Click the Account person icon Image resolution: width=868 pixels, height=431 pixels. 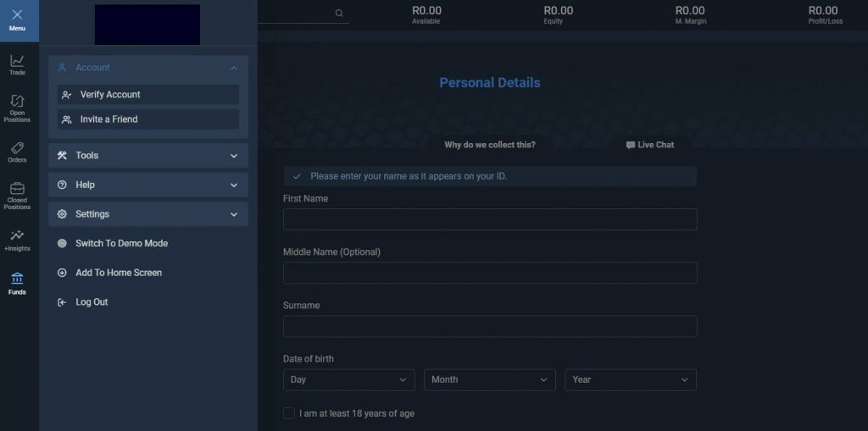point(62,68)
